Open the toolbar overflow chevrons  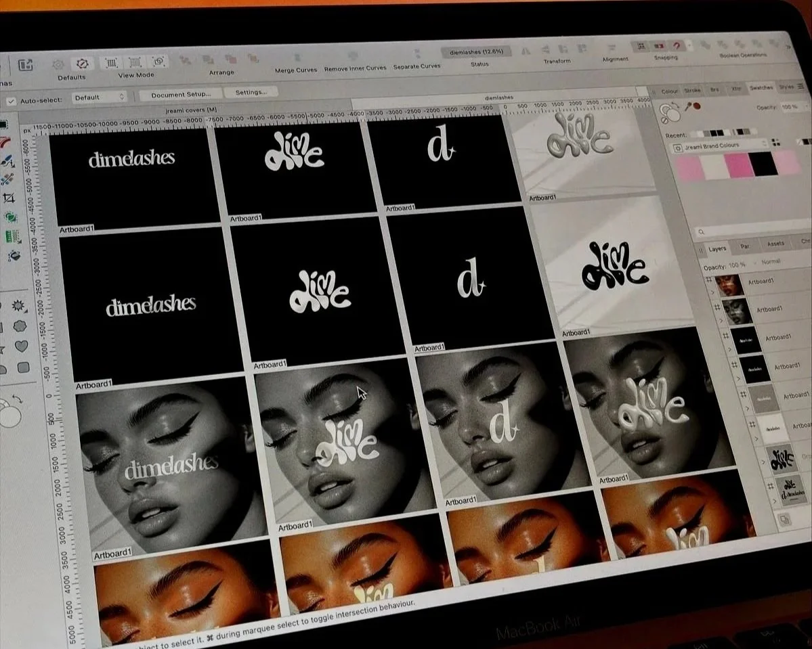tap(789, 47)
